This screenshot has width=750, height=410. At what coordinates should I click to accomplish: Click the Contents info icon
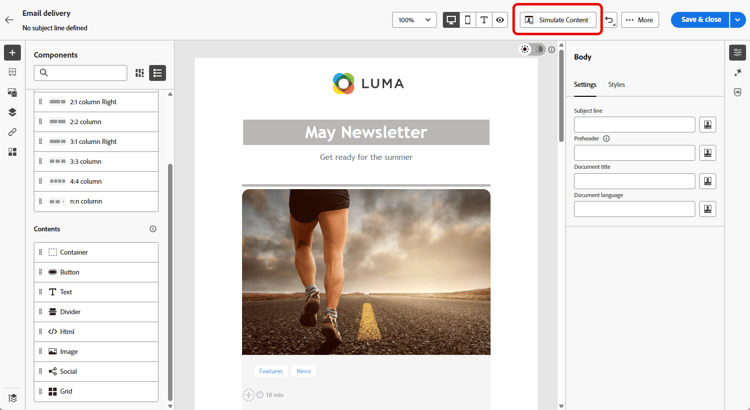(x=153, y=229)
